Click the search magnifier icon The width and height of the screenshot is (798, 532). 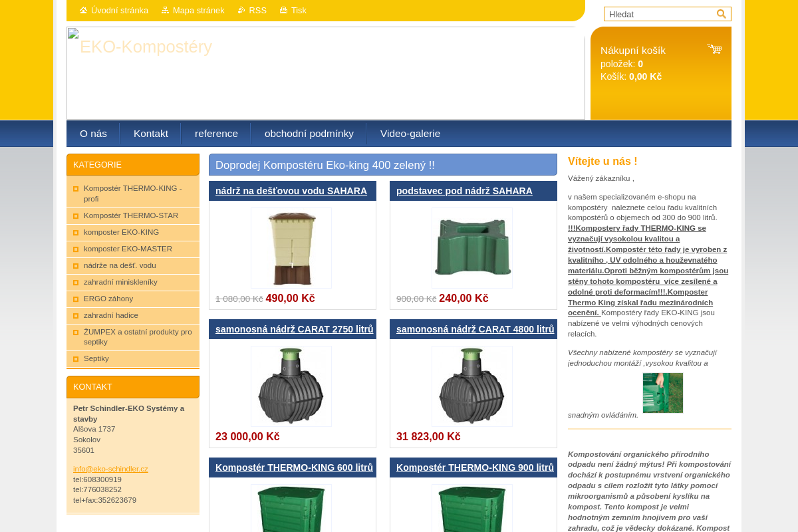[721, 14]
